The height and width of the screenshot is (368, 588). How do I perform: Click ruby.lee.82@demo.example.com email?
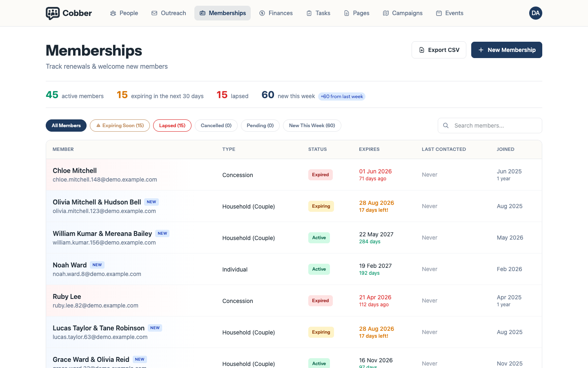96,305
